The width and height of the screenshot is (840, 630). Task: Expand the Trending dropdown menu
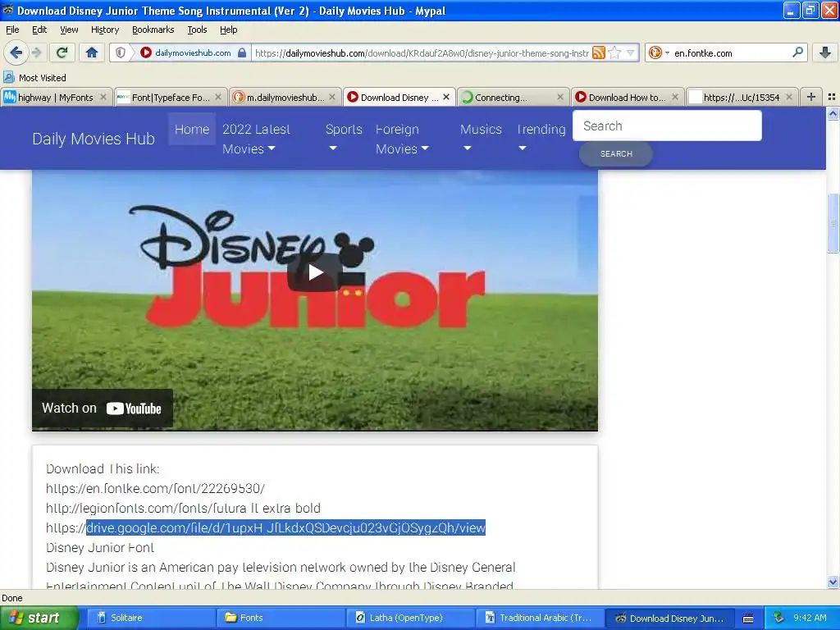click(x=541, y=138)
